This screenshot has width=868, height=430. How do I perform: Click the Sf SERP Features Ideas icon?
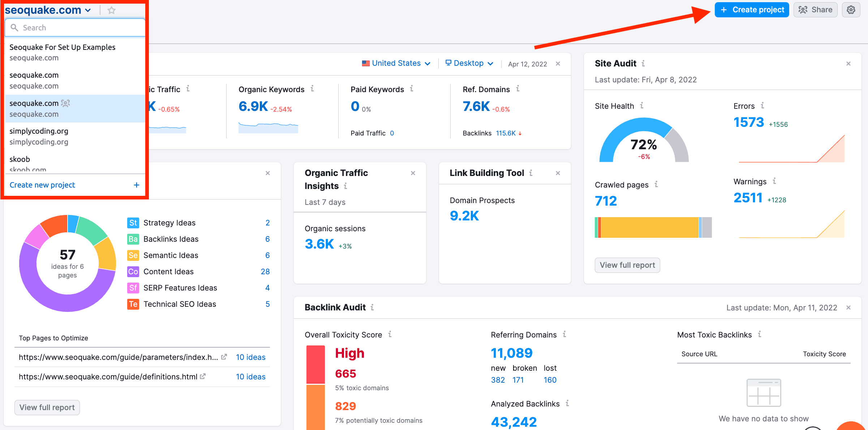[133, 288]
